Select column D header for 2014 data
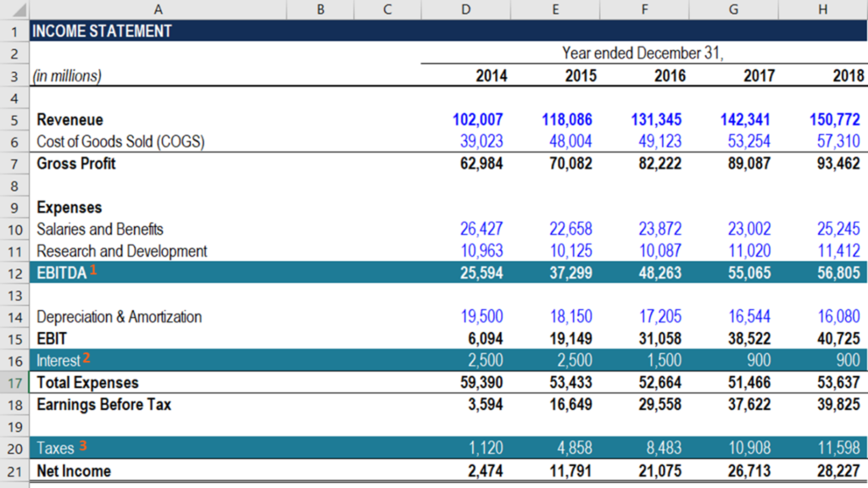This screenshot has width=868, height=488. click(465, 9)
